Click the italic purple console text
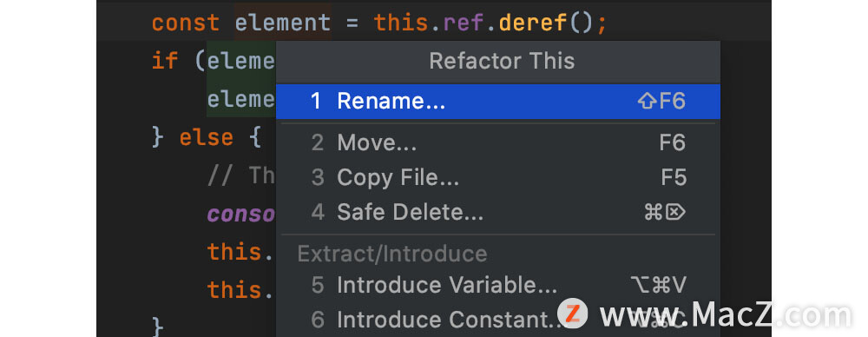 click(x=241, y=214)
